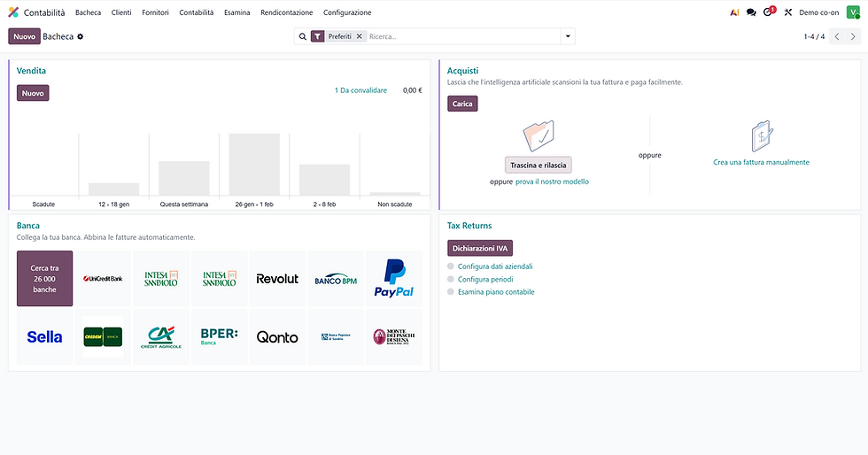Image resolution: width=868 pixels, height=455 pixels.
Task: Click the manual invoice document icon
Action: pos(762,136)
